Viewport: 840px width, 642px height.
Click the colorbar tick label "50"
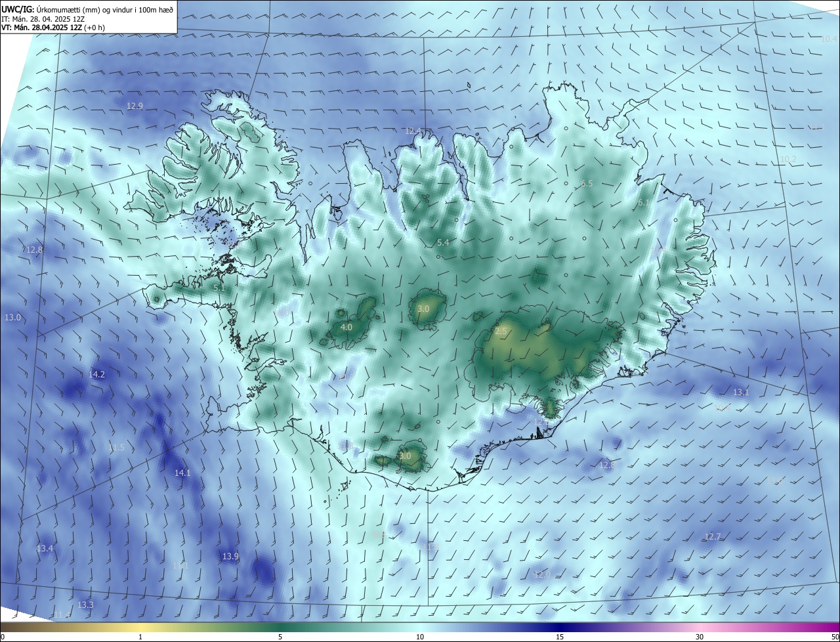835,637
